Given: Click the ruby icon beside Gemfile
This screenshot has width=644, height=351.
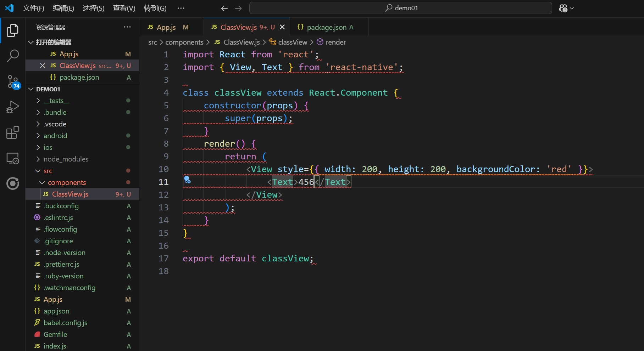Looking at the screenshot, I should click(x=37, y=334).
